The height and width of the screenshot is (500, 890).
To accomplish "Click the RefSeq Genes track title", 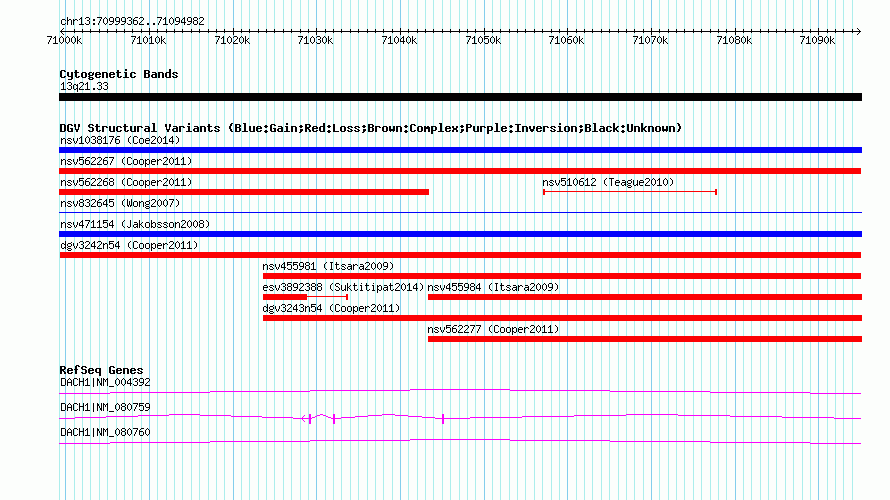I will (x=101, y=370).
